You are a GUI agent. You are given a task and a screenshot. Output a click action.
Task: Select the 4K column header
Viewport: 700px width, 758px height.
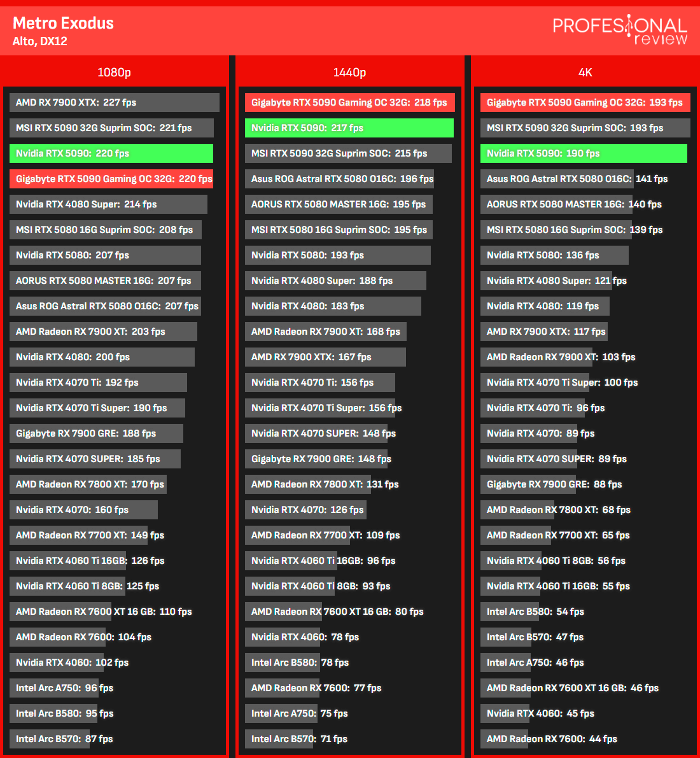coord(585,72)
